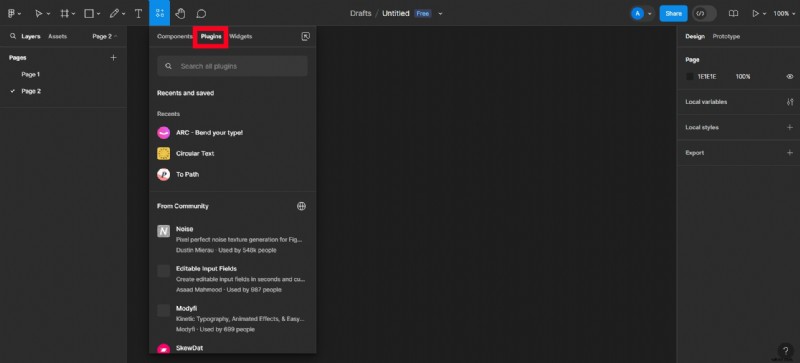
Task: Select the Noise community plugin
Action: pyautogui.click(x=232, y=239)
